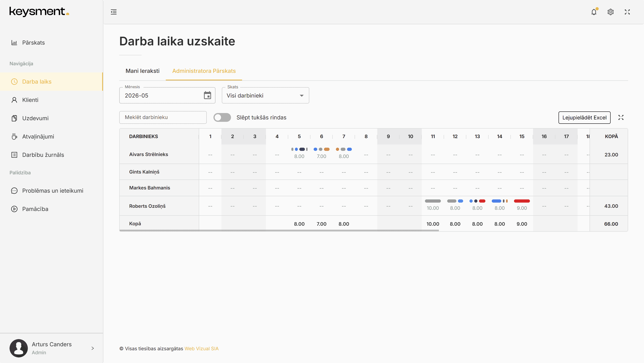644x363 pixels.
Task: Click Pārskats label in the sidebar
Action: click(x=34, y=43)
